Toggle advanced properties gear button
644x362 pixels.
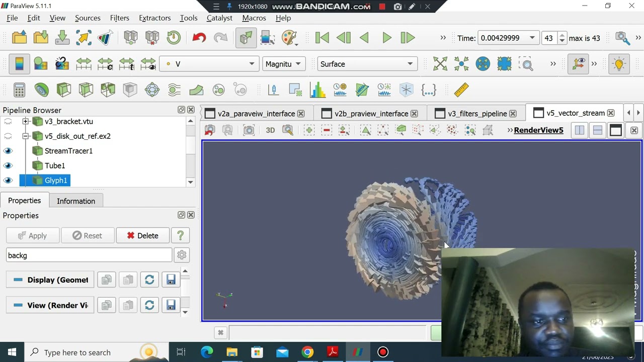point(182,255)
